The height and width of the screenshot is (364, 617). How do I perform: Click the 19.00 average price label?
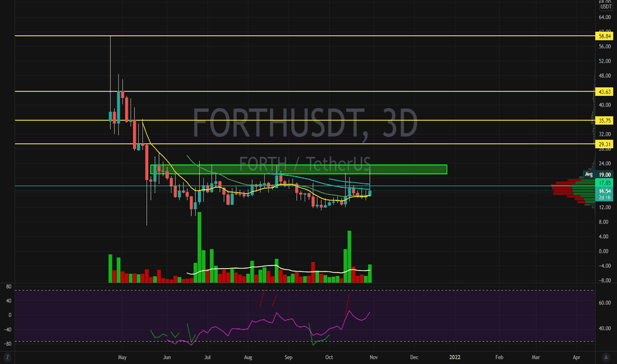click(604, 174)
